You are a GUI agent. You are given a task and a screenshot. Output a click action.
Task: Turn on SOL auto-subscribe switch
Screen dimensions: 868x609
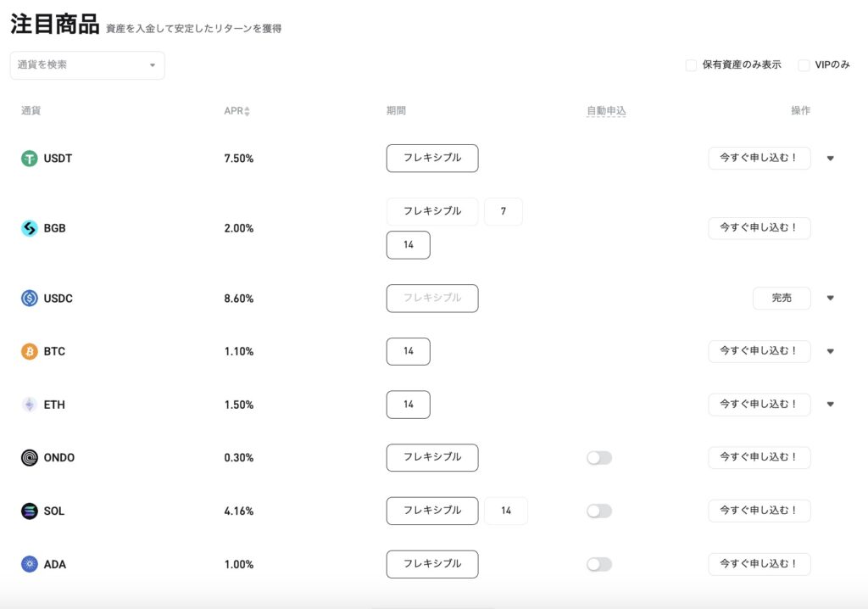click(598, 511)
